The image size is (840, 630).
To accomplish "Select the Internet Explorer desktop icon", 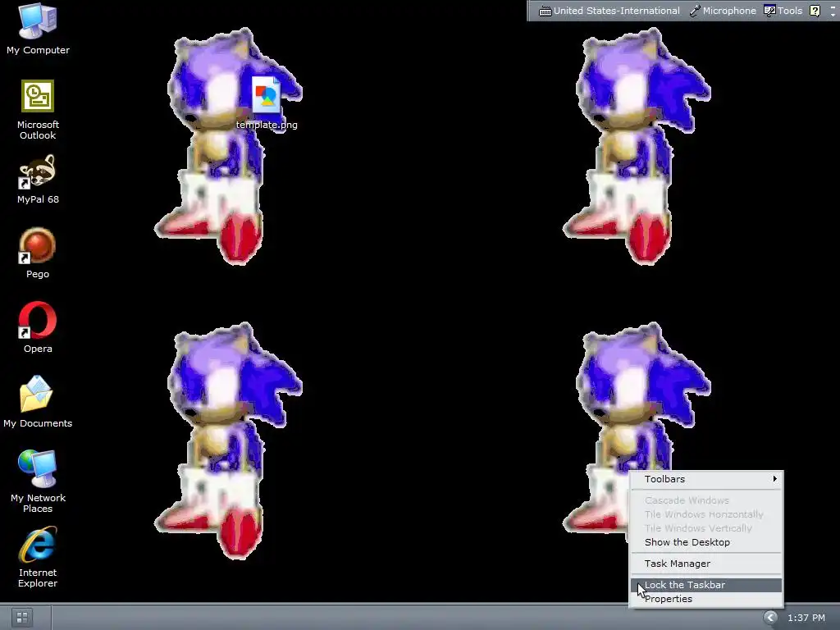I will pyautogui.click(x=38, y=544).
